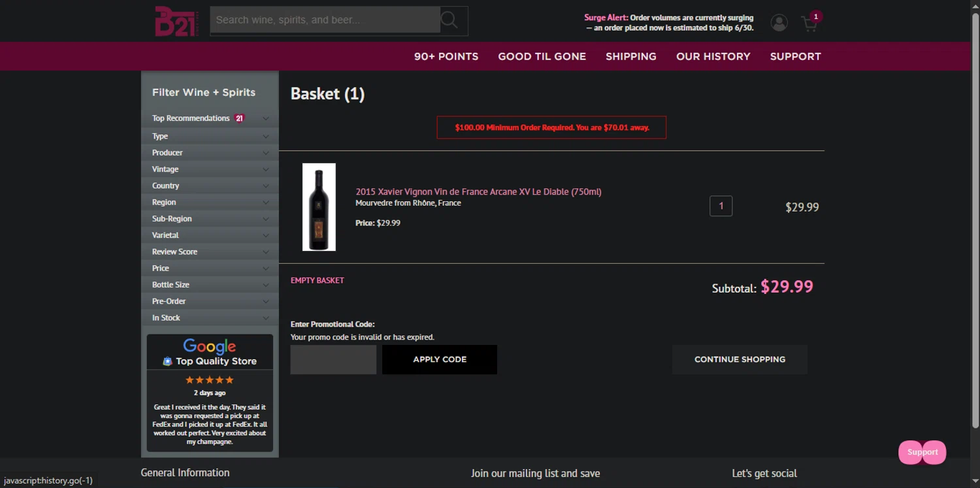Image resolution: width=980 pixels, height=488 pixels.
Task: Click the quantity box showing 1
Action: (x=721, y=206)
